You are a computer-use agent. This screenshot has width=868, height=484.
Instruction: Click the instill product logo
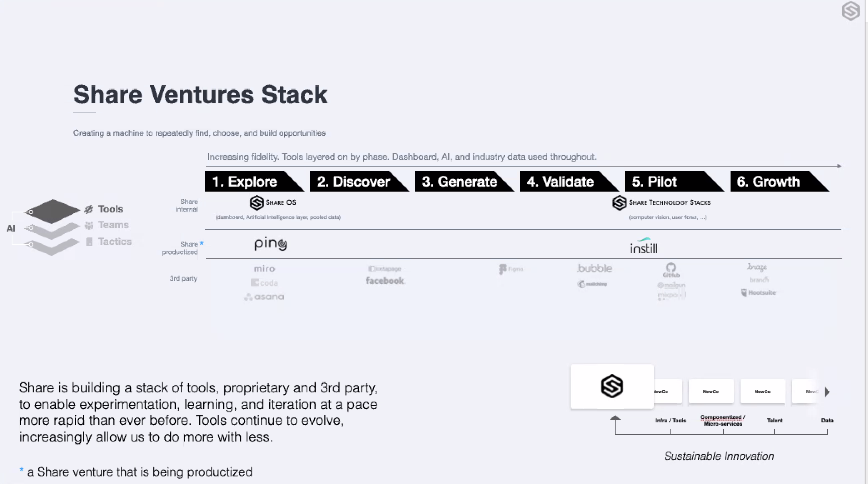coord(644,247)
